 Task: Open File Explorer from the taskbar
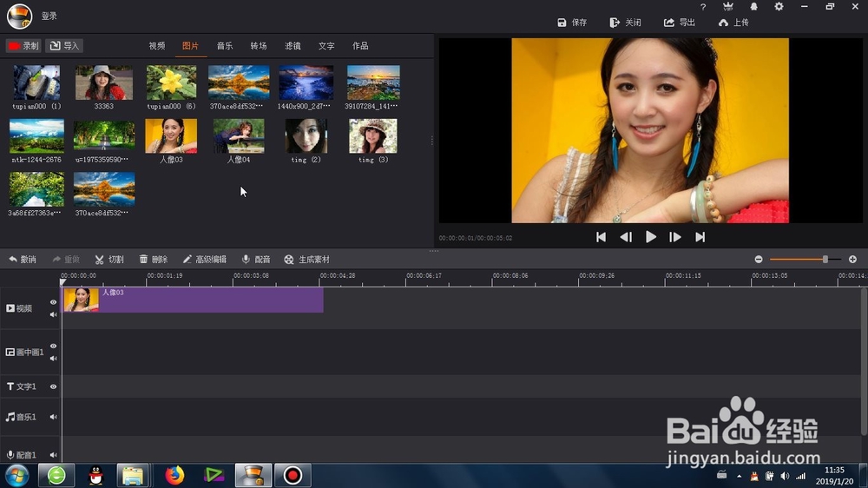coord(133,475)
